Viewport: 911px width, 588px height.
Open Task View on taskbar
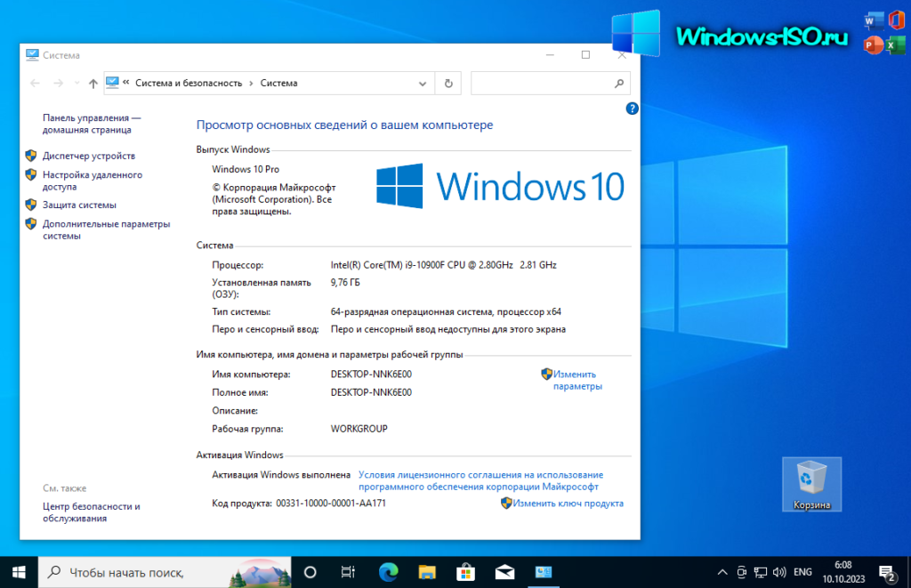pos(348,572)
